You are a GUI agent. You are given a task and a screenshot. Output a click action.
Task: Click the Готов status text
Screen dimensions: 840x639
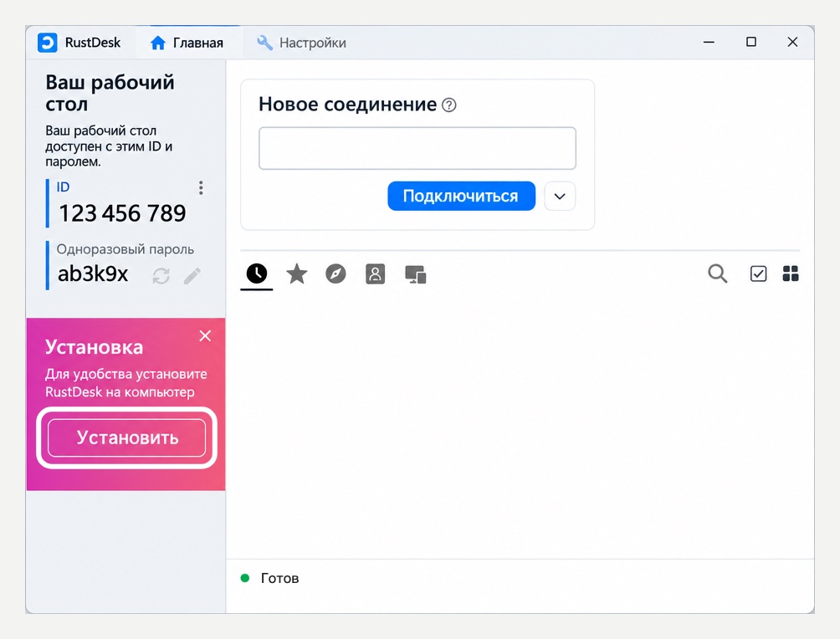coord(279,579)
